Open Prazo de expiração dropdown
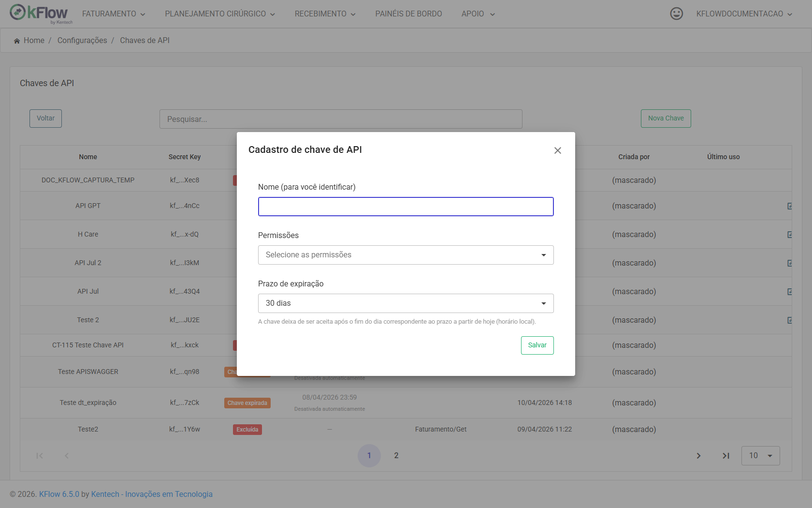Image resolution: width=812 pixels, height=508 pixels. 406,303
